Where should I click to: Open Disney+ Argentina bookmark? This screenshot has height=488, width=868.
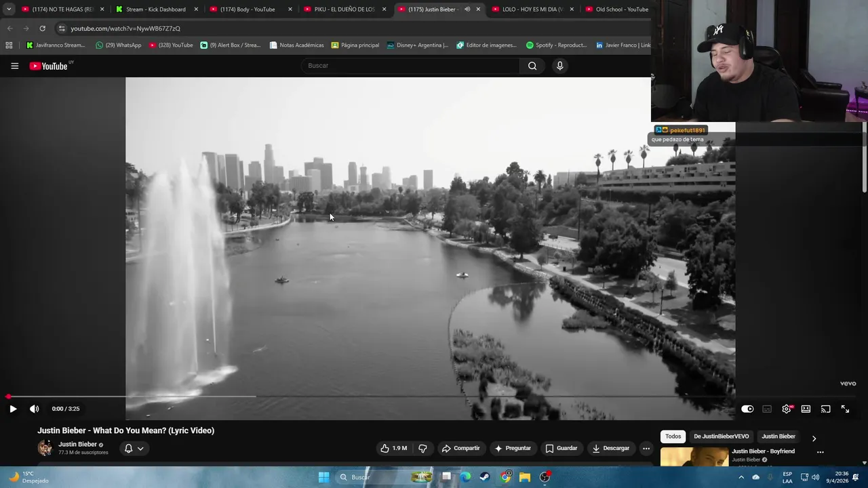click(x=418, y=45)
